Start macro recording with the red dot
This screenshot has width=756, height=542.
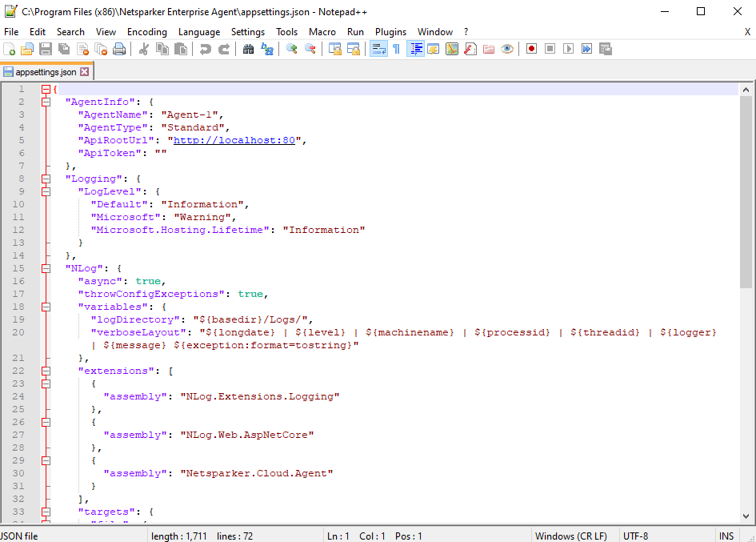pyautogui.click(x=531, y=49)
